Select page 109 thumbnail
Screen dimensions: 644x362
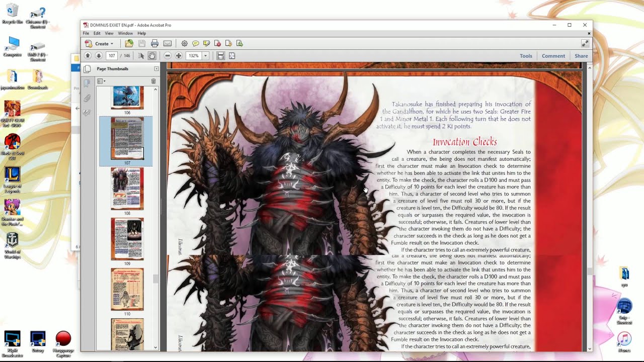127,239
